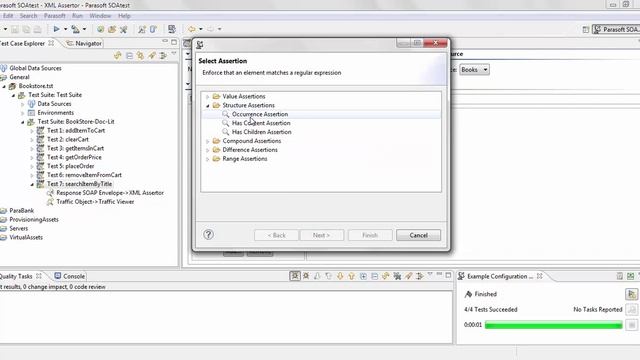Image resolution: width=640 pixels, height=360 pixels.
Task: Click the globe icon in the main toolbar
Action: click(100, 29)
